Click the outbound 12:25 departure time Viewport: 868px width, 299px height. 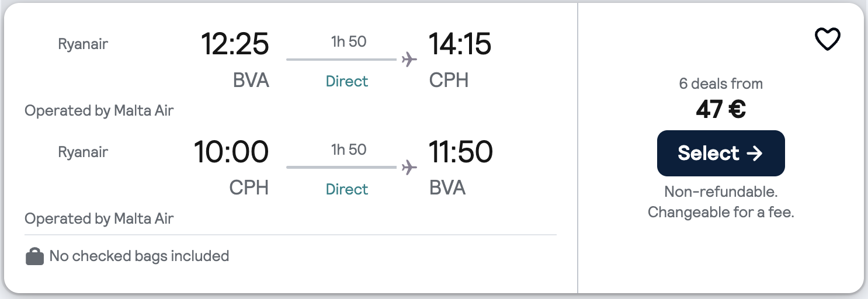(235, 44)
